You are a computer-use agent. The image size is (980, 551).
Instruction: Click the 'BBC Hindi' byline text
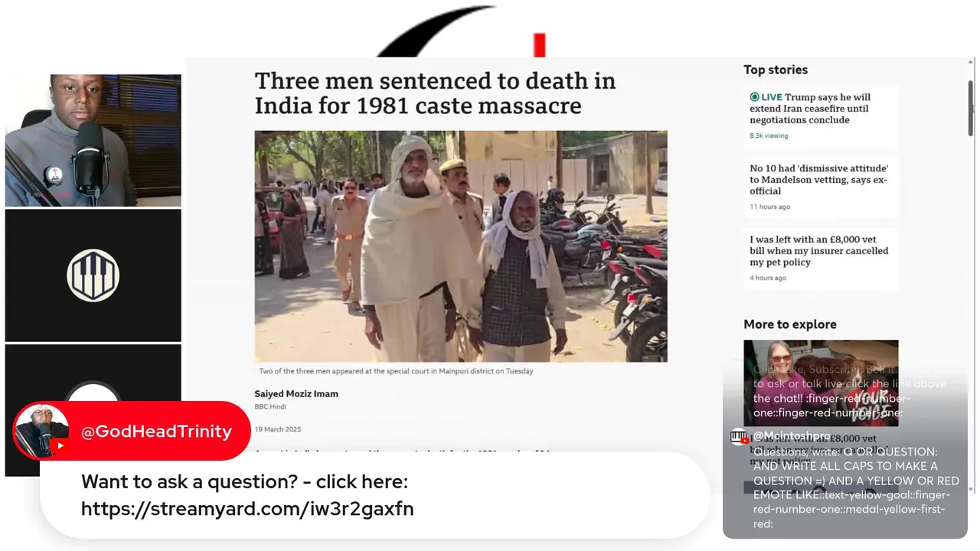pyautogui.click(x=270, y=406)
